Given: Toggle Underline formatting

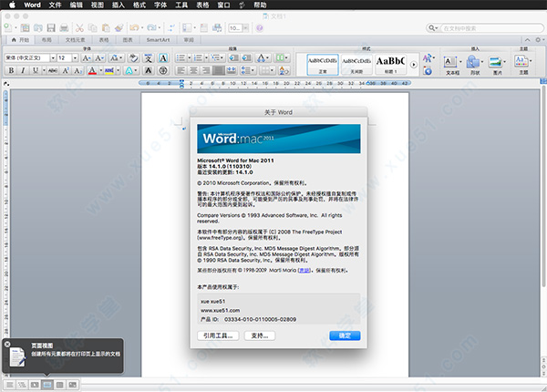Looking at the screenshot, I should pos(36,70).
